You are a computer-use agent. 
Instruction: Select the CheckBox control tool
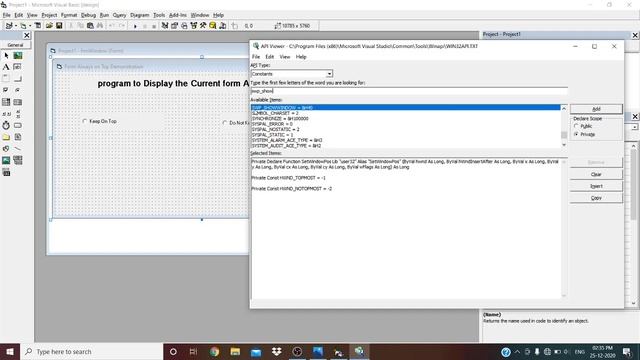tap(6, 90)
